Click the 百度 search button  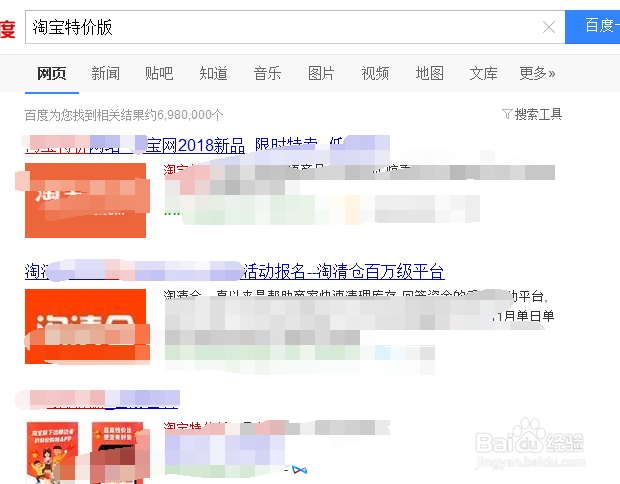pyautogui.click(x=593, y=27)
